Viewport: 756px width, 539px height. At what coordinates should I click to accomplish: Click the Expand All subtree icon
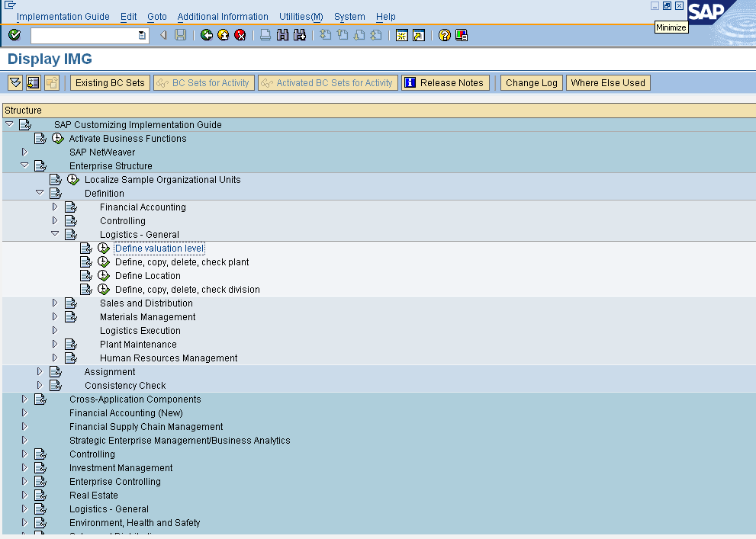pos(15,83)
